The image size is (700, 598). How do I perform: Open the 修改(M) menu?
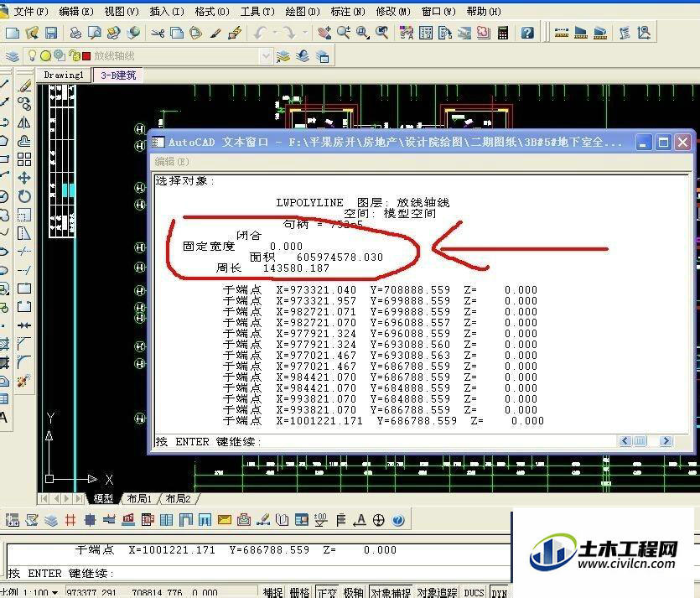(393, 11)
